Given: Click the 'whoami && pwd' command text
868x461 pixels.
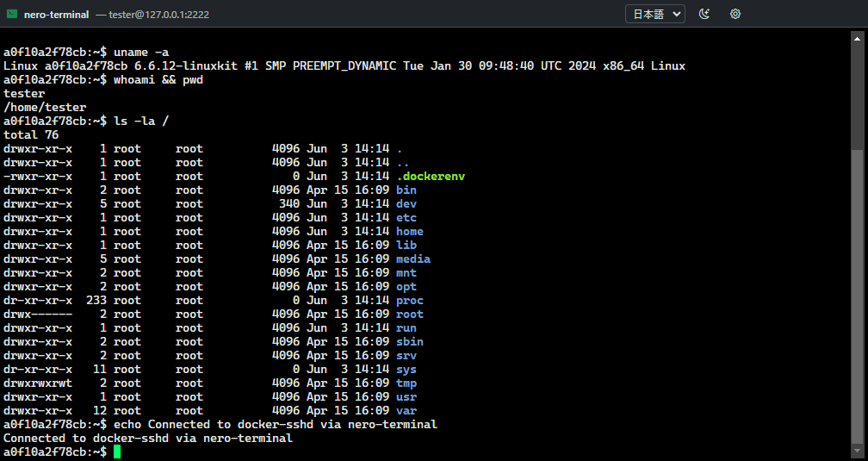Looking at the screenshot, I should [158, 80].
